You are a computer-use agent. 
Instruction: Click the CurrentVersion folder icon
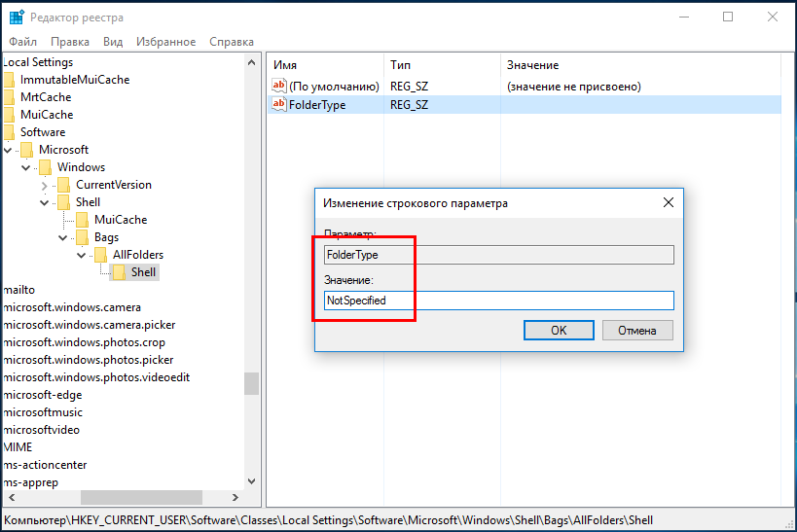pyautogui.click(x=64, y=185)
